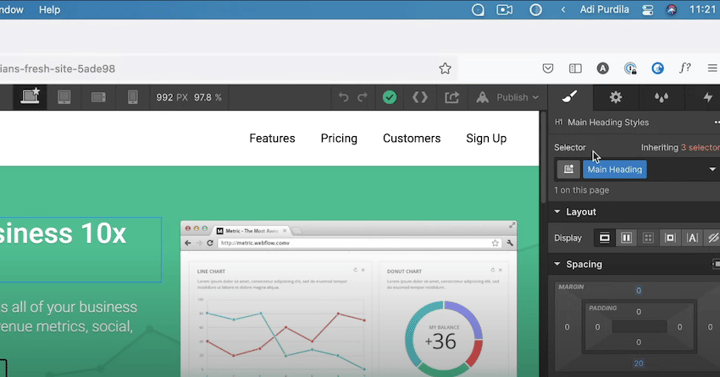Click the Sign Up nav link
This screenshot has width=720, height=377.
[486, 138]
